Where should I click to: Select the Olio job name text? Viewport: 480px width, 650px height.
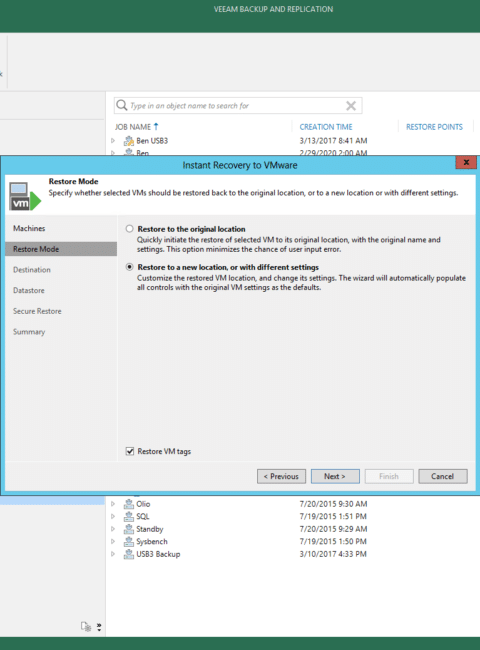[143, 504]
